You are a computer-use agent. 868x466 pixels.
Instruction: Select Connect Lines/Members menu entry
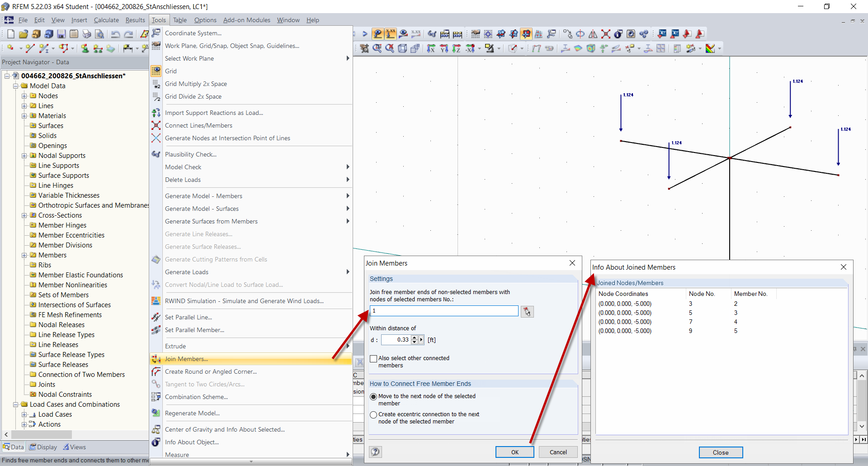click(251, 125)
